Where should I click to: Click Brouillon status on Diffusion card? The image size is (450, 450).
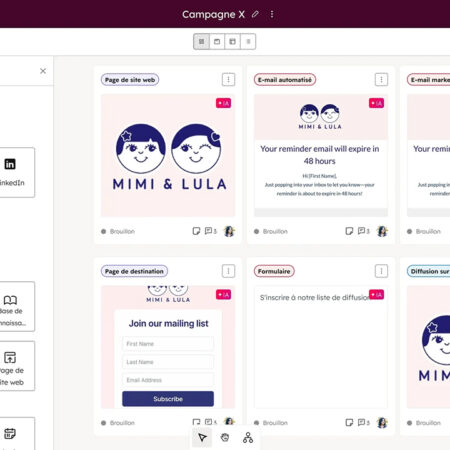tap(424, 423)
